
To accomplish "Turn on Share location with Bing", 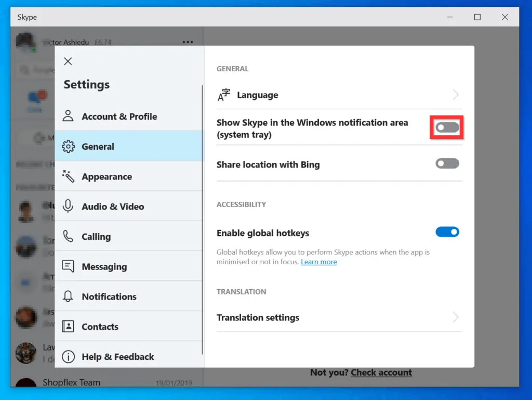I will click(447, 164).
